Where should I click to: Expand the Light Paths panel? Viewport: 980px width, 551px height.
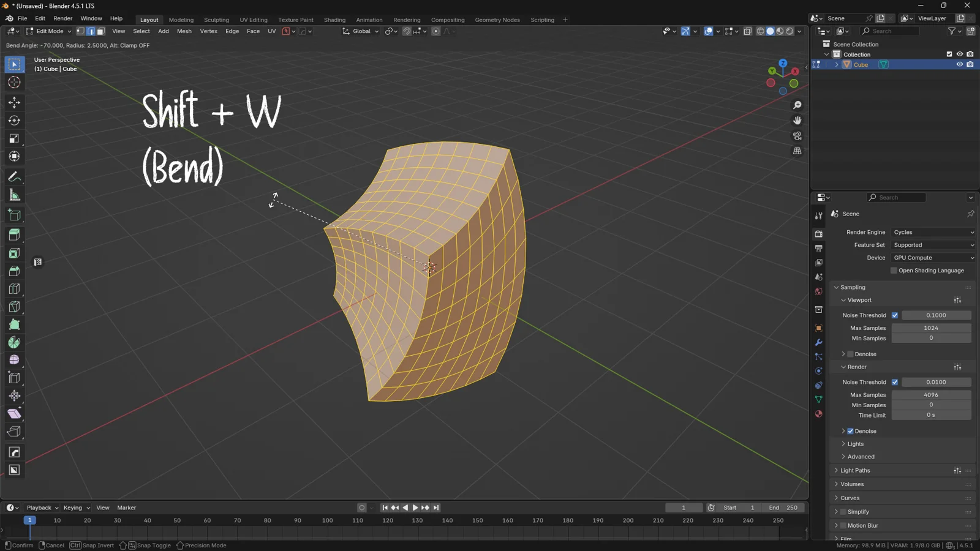pyautogui.click(x=854, y=470)
